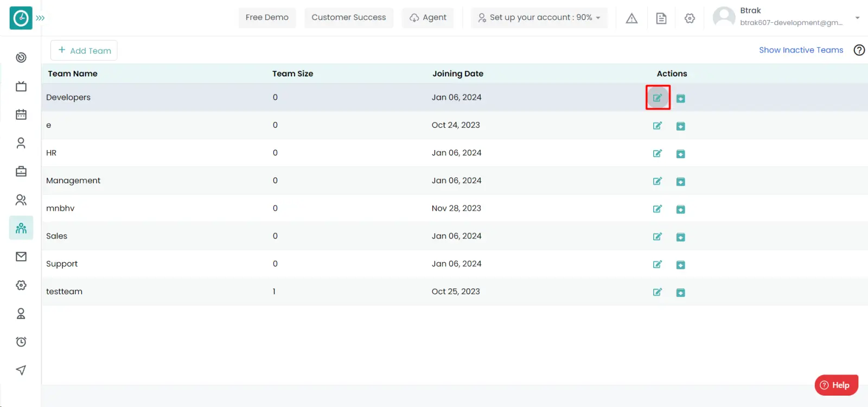Image resolution: width=868 pixels, height=407 pixels.
Task: Edit the Management team
Action: 658,181
